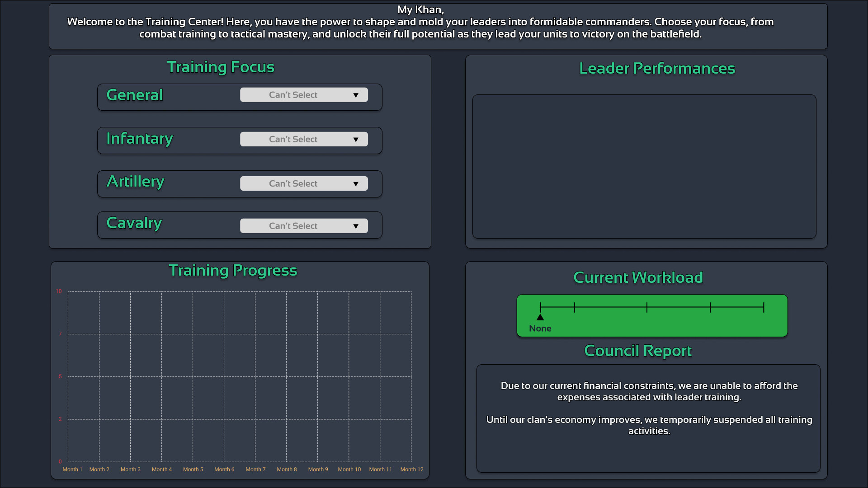Click the General dropdown arrow icon
The image size is (868, 488).
pos(356,95)
